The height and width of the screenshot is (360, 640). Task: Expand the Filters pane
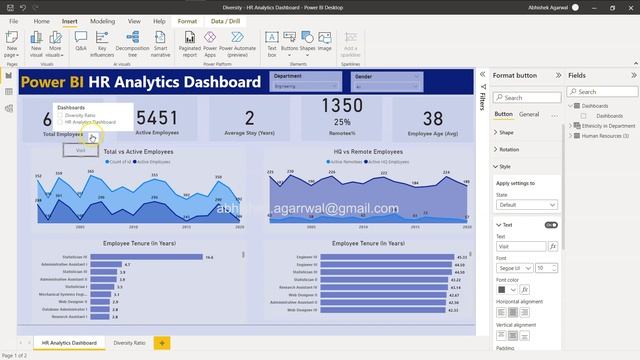(482, 74)
